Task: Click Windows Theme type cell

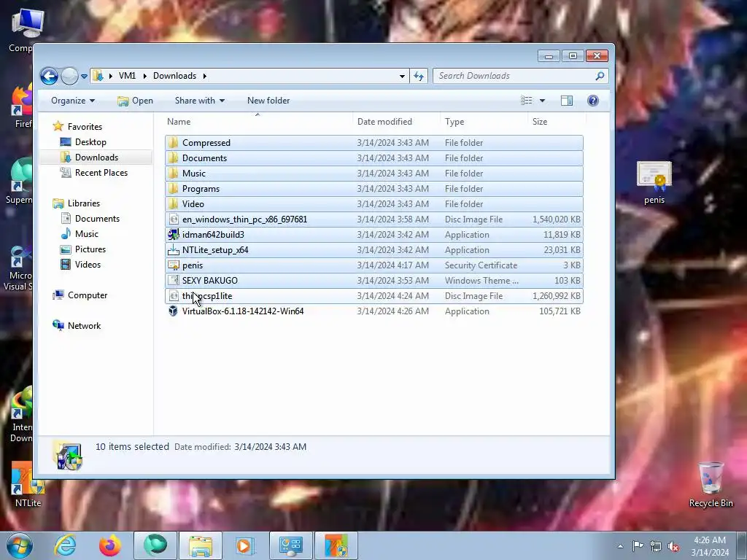Action: tap(481, 281)
